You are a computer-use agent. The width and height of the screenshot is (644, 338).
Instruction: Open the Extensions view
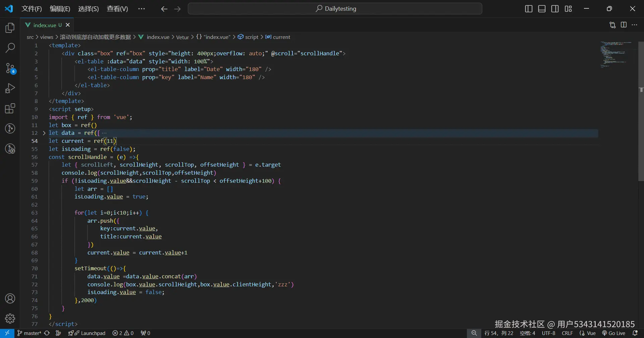10,109
